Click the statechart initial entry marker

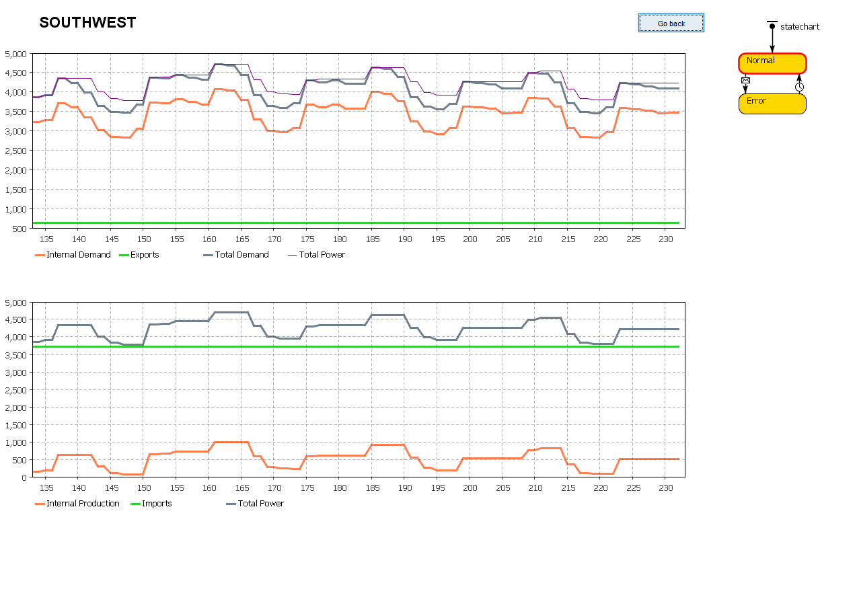coord(772,24)
